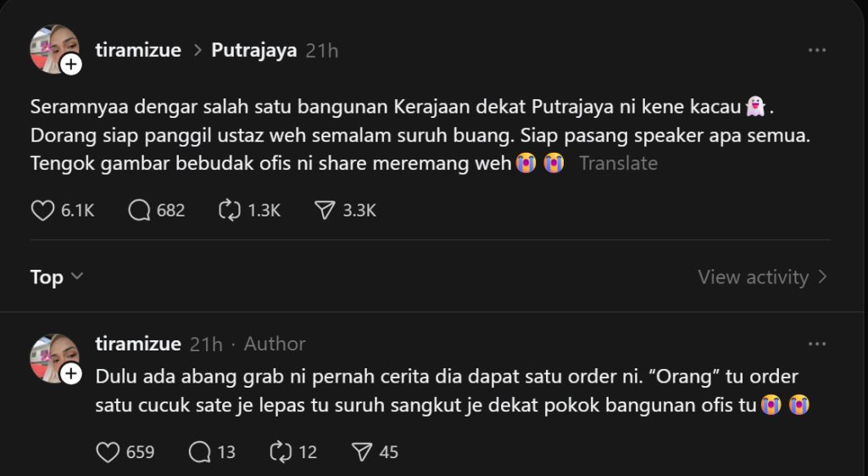Screen dimensions: 868x476
Task: Repost the author's reply
Action: (281, 452)
